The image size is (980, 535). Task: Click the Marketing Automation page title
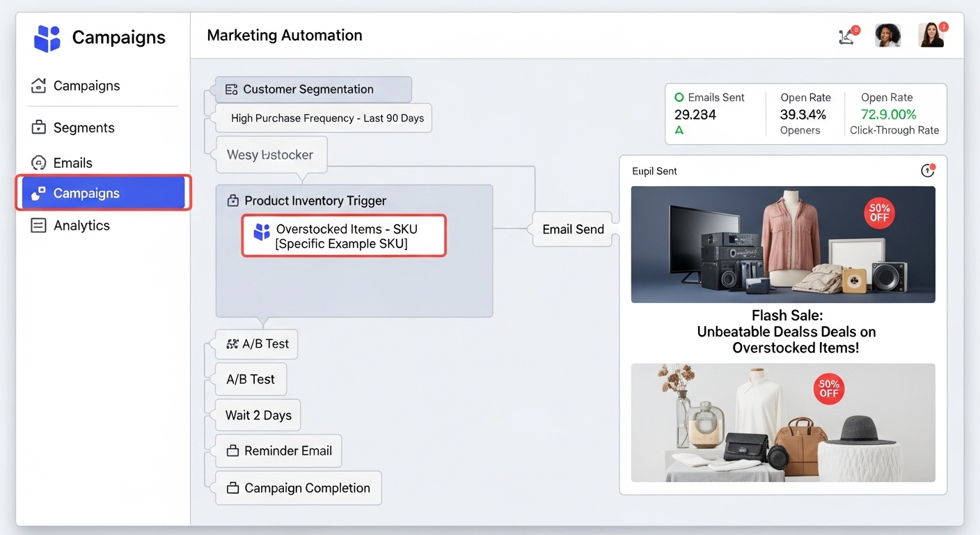[x=285, y=35]
